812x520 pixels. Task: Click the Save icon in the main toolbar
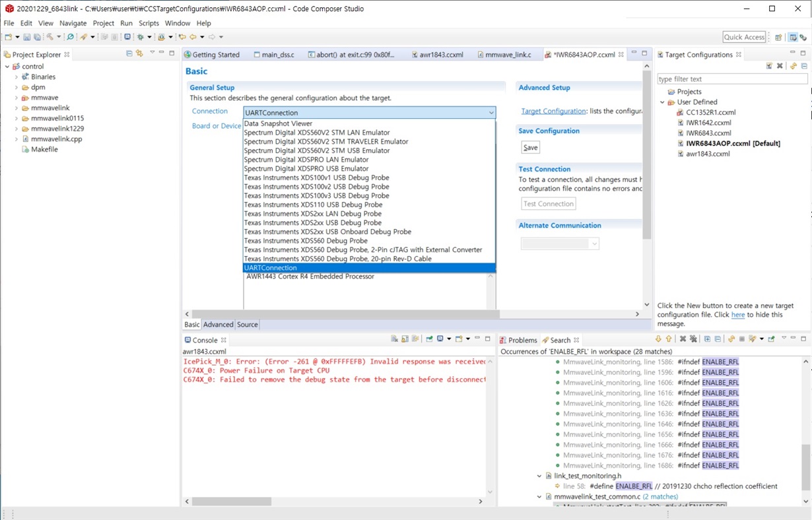coord(27,37)
